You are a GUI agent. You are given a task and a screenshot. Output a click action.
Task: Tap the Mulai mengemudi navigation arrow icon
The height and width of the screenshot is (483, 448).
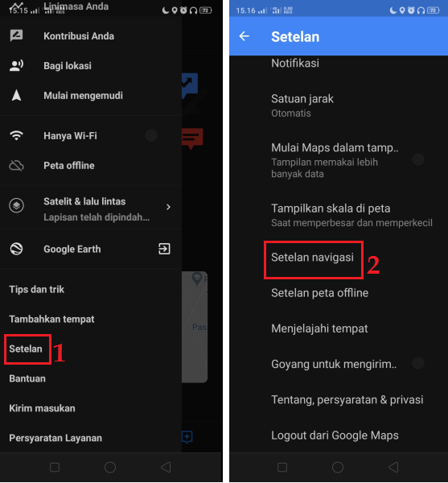click(16, 96)
